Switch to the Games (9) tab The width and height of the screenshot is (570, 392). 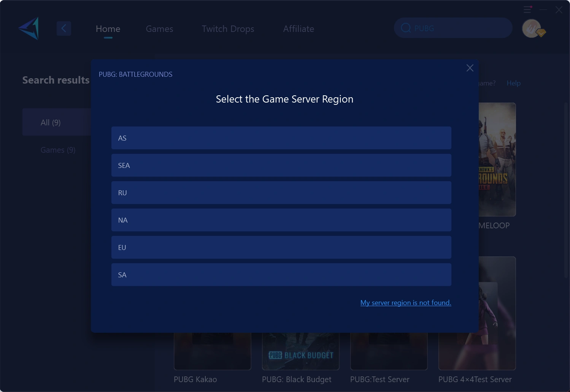(x=57, y=150)
